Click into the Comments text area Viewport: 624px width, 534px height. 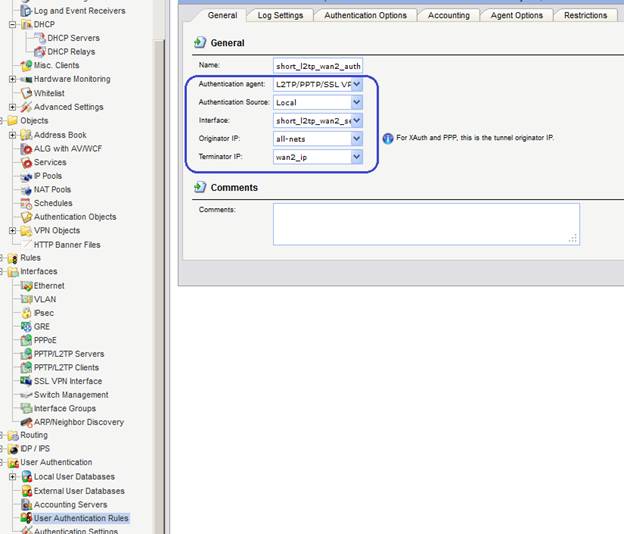point(426,224)
